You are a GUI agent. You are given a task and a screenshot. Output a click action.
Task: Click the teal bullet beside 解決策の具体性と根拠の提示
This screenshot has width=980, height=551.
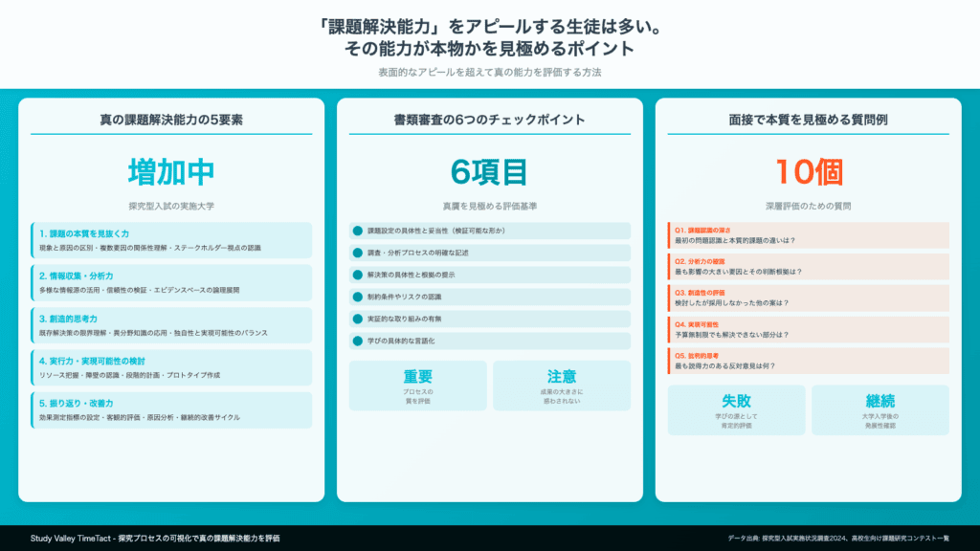coord(358,275)
